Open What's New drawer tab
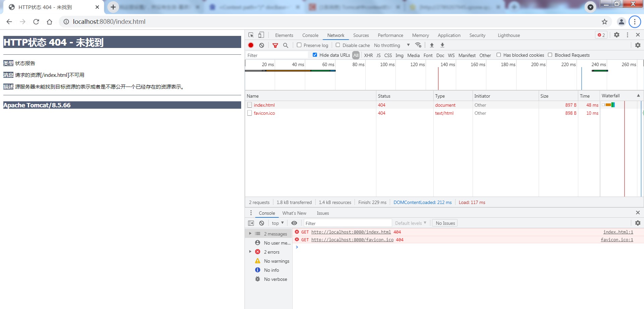The image size is (644, 309). pyautogui.click(x=294, y=213)
